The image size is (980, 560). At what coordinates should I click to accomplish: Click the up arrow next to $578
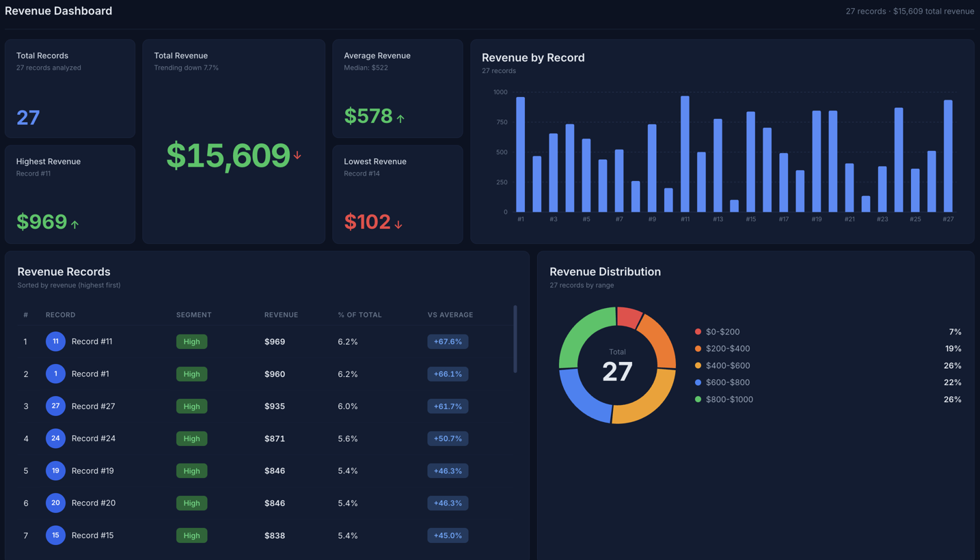pos(400,119)
